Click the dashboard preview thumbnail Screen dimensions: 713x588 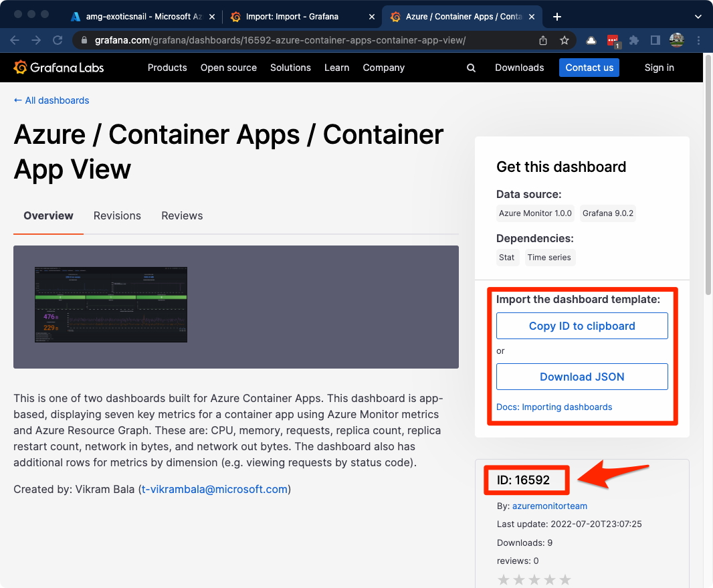(111, 305)
